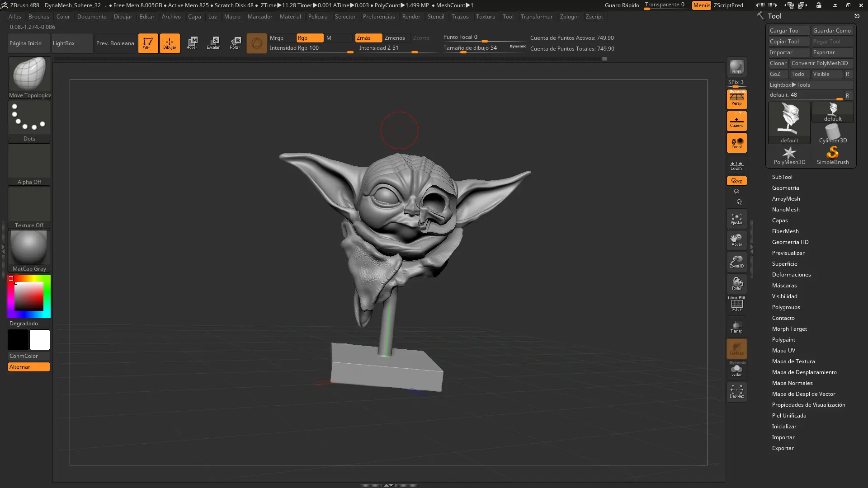Open the Move Topological brush thumbnail
This screenshot has height=488, width=868.
[x=29, y=78]
